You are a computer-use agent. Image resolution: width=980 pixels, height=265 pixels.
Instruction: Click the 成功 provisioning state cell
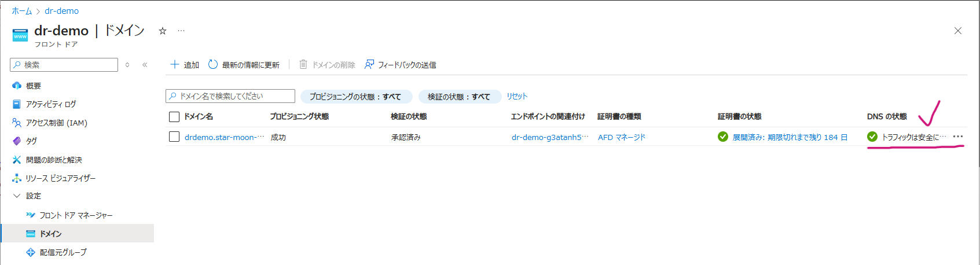[278, 137]
